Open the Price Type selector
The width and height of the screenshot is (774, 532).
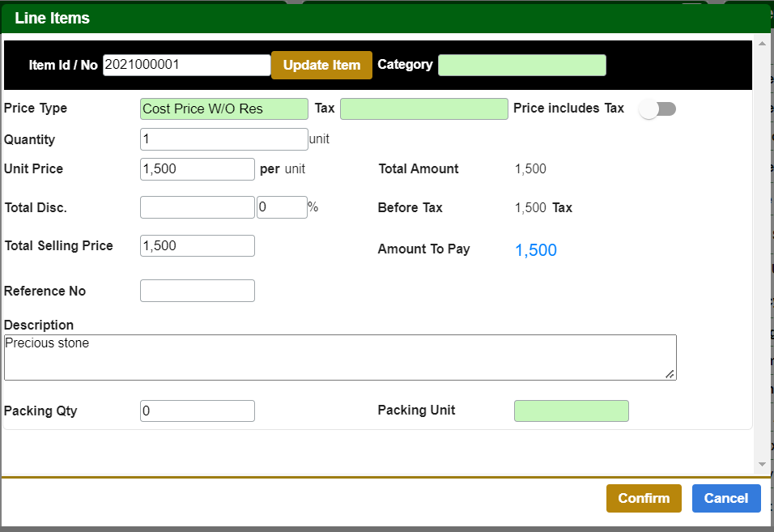[223, 108]
